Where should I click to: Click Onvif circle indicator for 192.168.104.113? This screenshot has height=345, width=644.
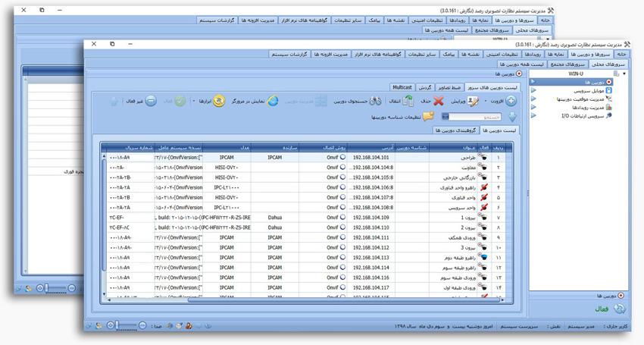point(342,257)
